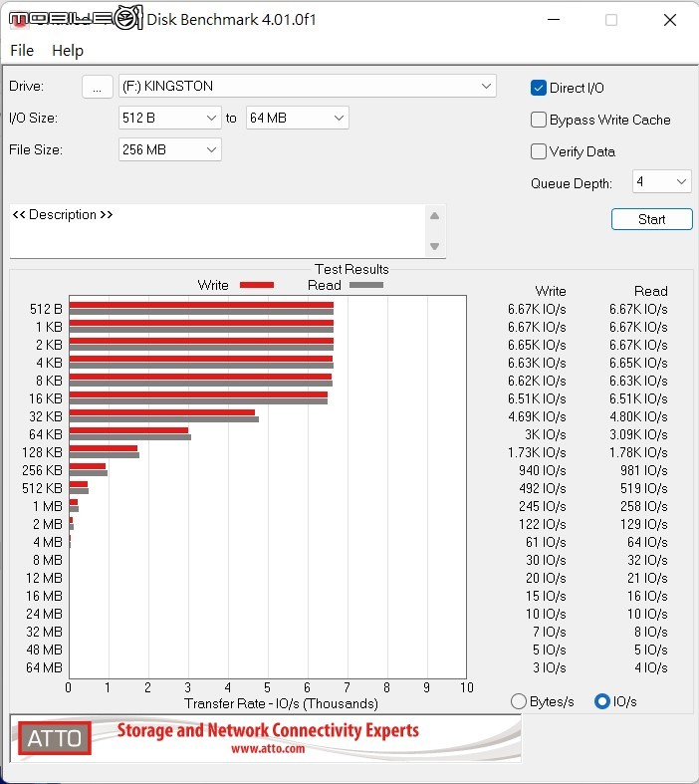Enable the Verify Data checkbox
Viewport: 699px width, 784px height.
click(538, 151)
